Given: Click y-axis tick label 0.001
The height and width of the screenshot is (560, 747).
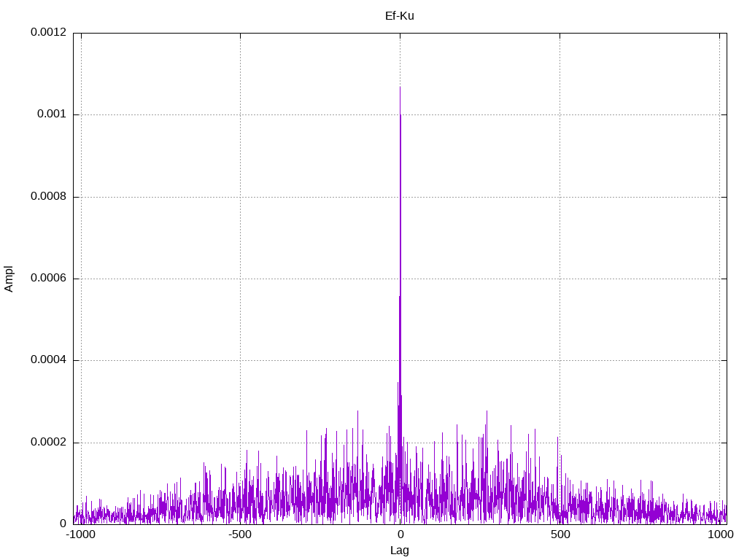Looking at the screenshot, I should 52,114.
